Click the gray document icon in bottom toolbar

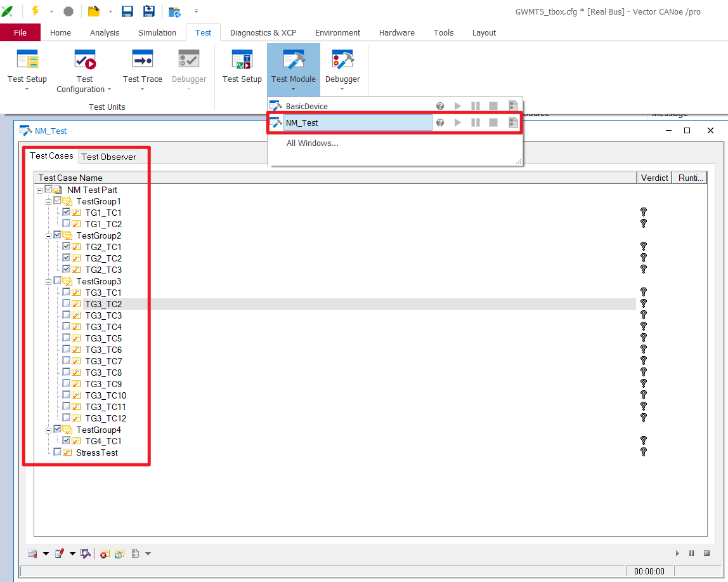pos(135,553)
